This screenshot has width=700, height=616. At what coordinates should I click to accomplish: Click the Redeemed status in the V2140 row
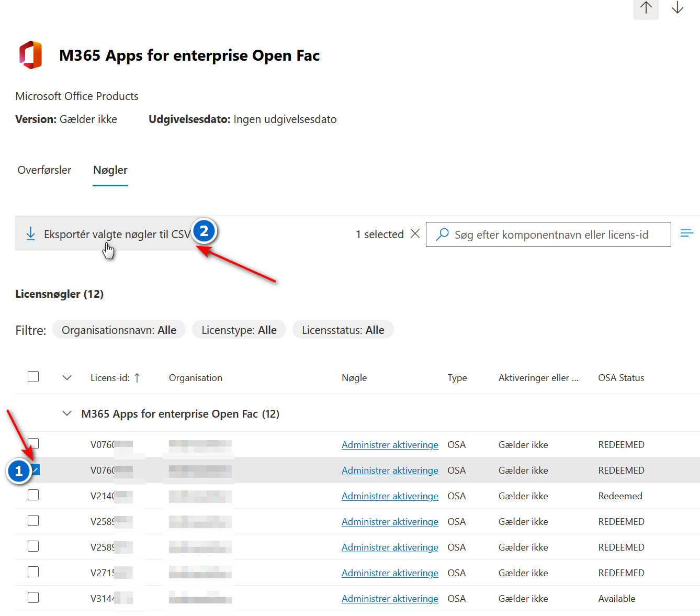pos(620,496)
